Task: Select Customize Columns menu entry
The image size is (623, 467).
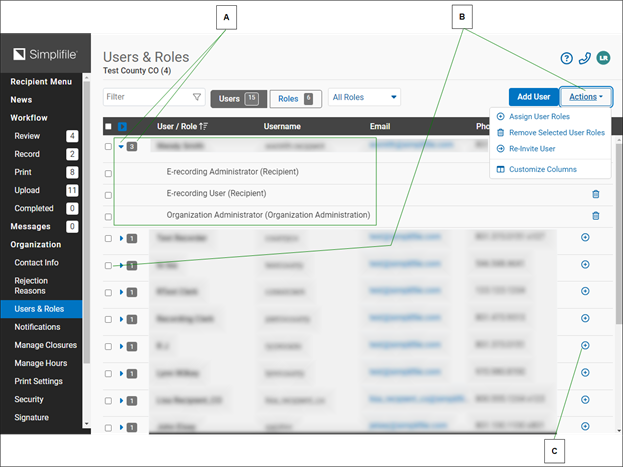Action: [x=543, y=169]
